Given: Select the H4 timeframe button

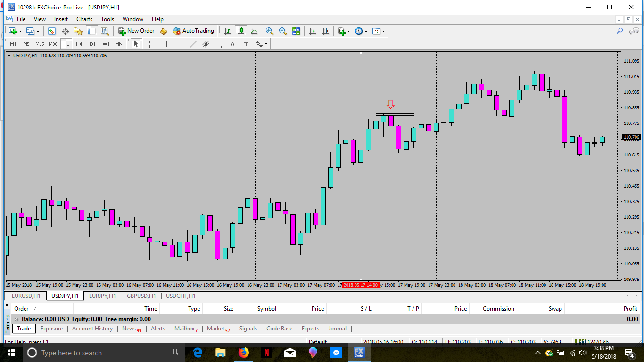Looking at the screenshot, I should (79, 44).
